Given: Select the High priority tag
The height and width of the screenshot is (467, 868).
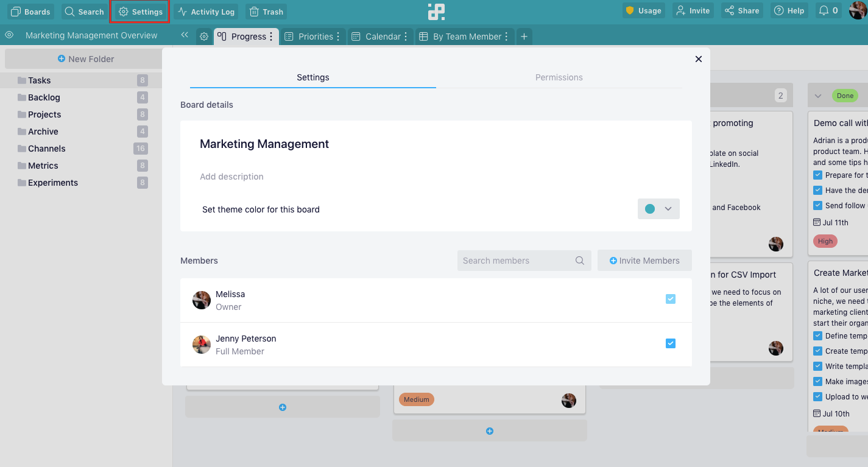Looking at the screenshot, I should point(825,241).
